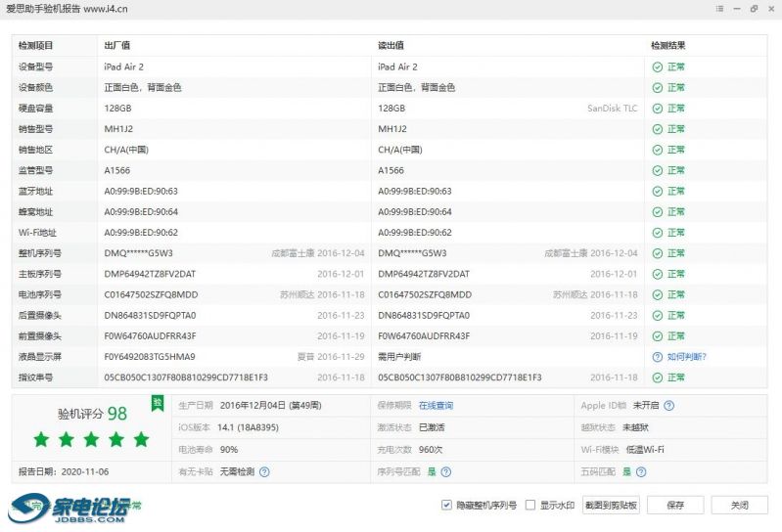Click the 低温Wi-Fi module value

(645, 449)
